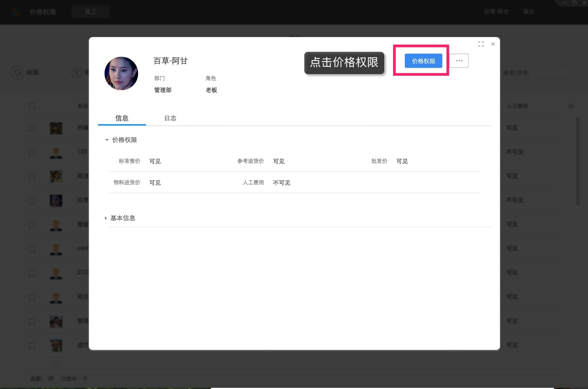The image size is (588, 389).
Task: Expand the dialog to fullscreen
Action: pos(481,44)
